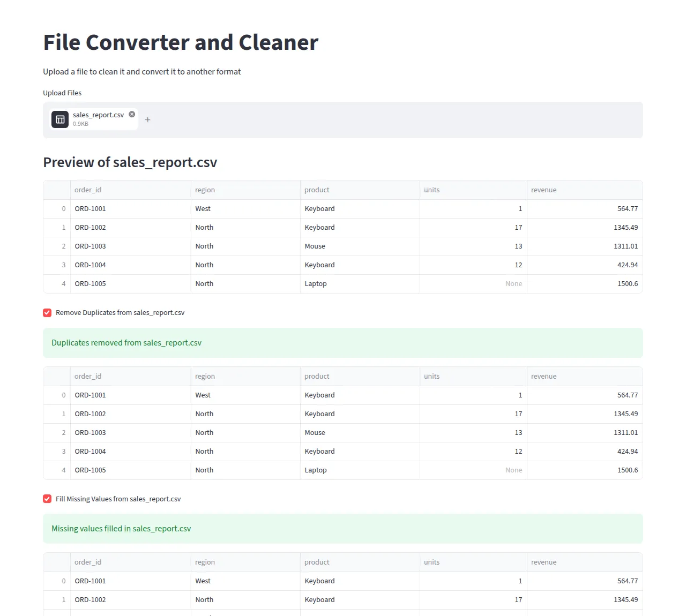This screenshot has height=616, width=686.
Task: Click the Preview of sales_report.csv heading
Action: click(130, 162)
